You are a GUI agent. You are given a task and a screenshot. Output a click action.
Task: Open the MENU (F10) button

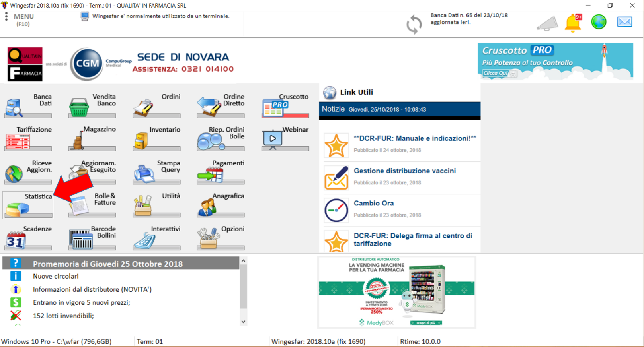point(23,20)
